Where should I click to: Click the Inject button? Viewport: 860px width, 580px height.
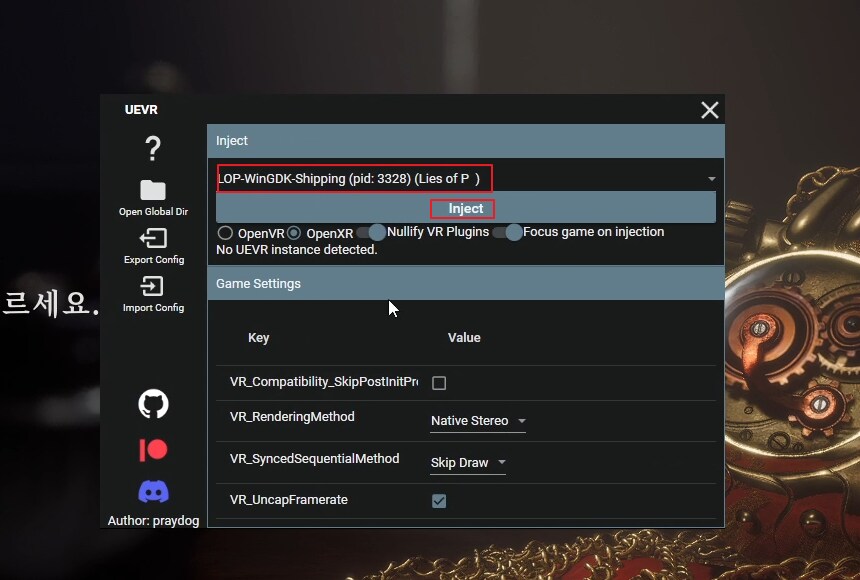point(465,209)
